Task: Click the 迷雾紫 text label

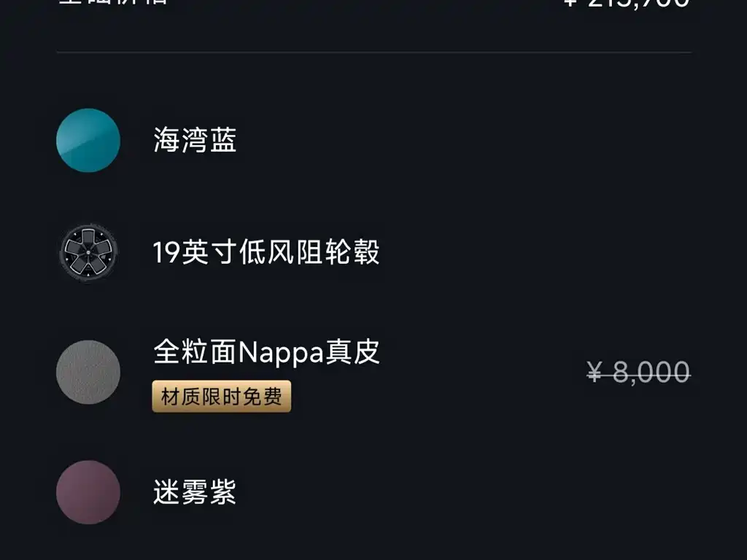Action: coord(195,493)
